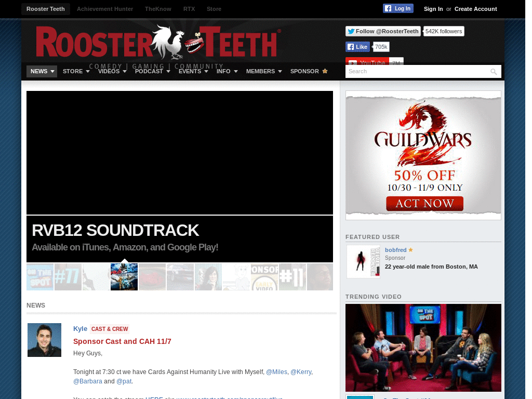Open the @Miles mention link
This screenshot has height=399, width=532.
(276, 372)
